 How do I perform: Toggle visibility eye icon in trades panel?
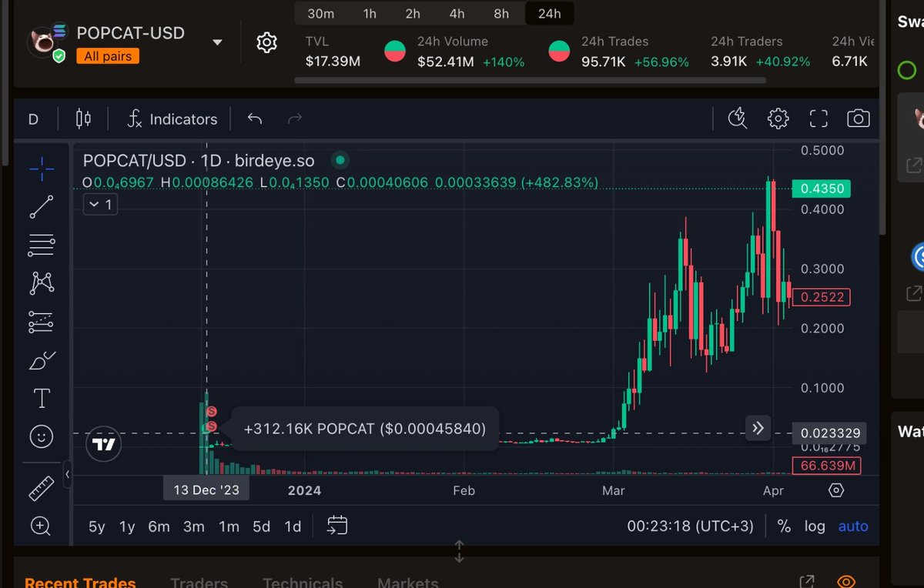846,582
